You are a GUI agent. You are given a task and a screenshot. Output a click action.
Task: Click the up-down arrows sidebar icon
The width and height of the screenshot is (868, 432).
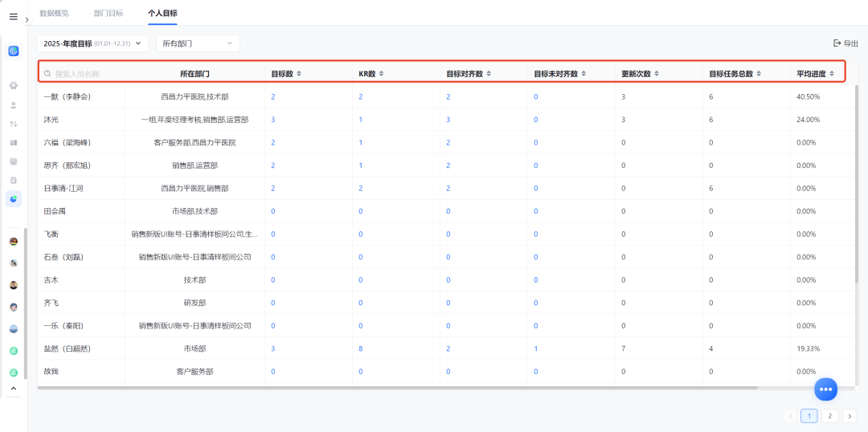(14, 124)
